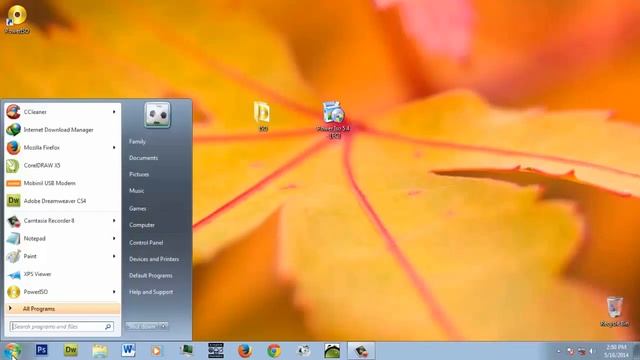
Task: Expand Camtasia Recorder 8 jump list arrow
Action: pyautogui.click(x=114, y=220)
